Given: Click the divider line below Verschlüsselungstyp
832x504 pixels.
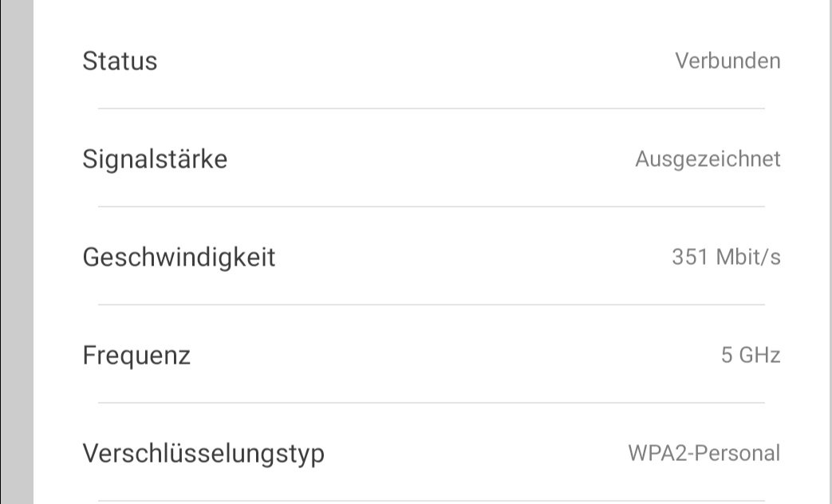Looking at the screenshot, I should click(432, 501).
